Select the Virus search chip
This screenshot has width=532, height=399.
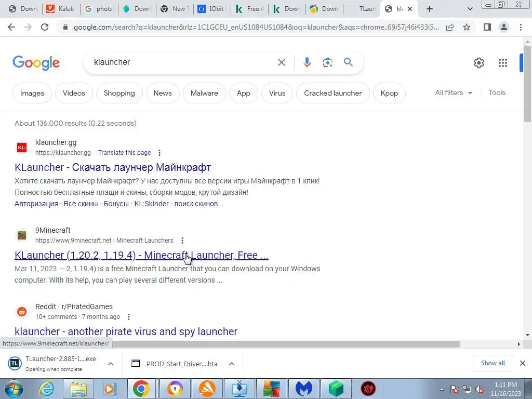pyautogui.click(x=277, y=93)
